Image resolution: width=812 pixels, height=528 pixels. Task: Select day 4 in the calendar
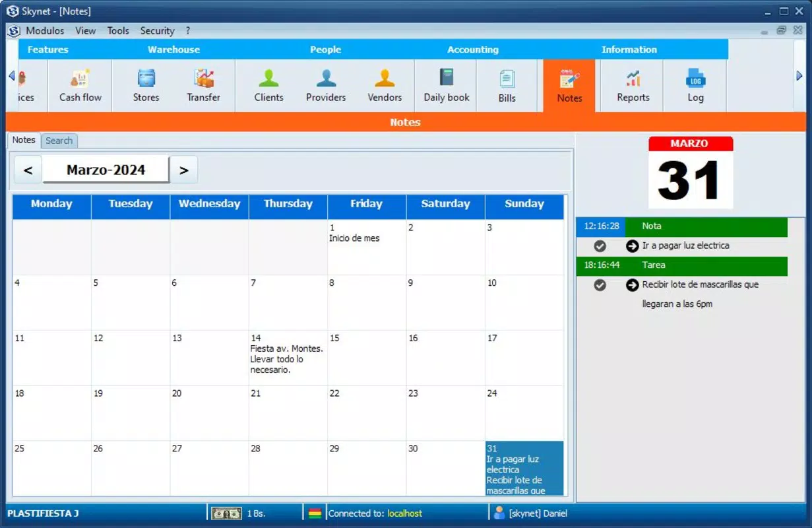[x=52, y=303]
